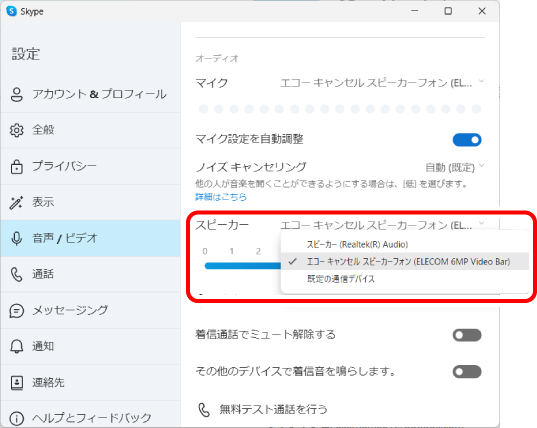This screenshot has width=537, height=428.
Task: Expand the マイク device dropdown
Action: (x=382, y=83)
